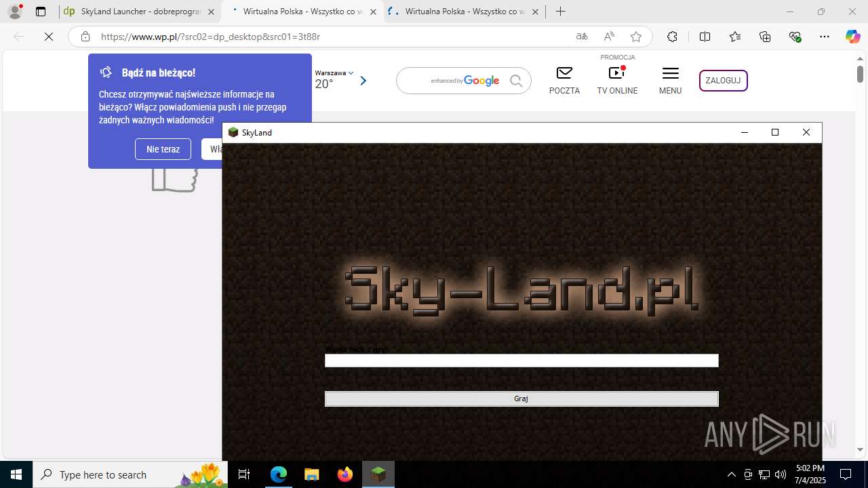Toggle split screen icon in Edge
868x488 pixels.
click(705, 37)
